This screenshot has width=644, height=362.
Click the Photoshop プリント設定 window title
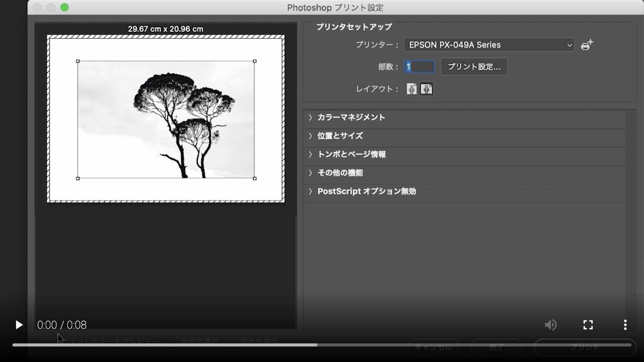[x=335, y=8]
